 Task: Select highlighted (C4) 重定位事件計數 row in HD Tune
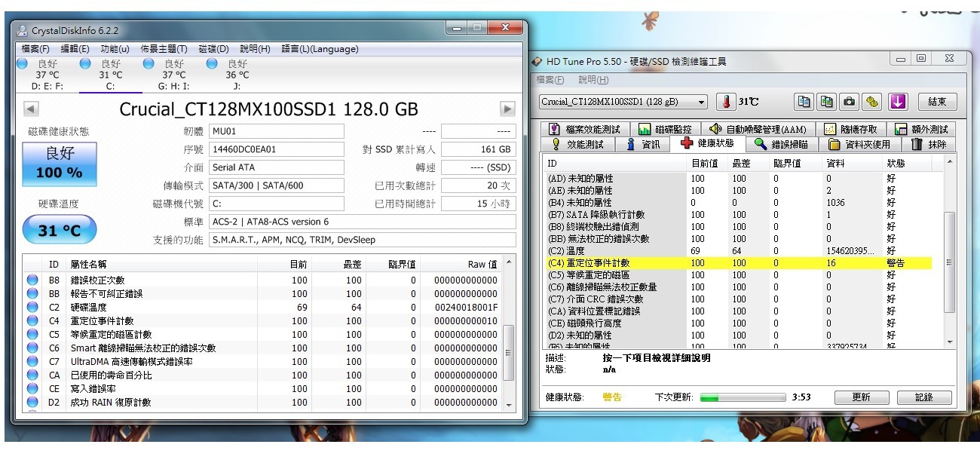tap(739, 263)
